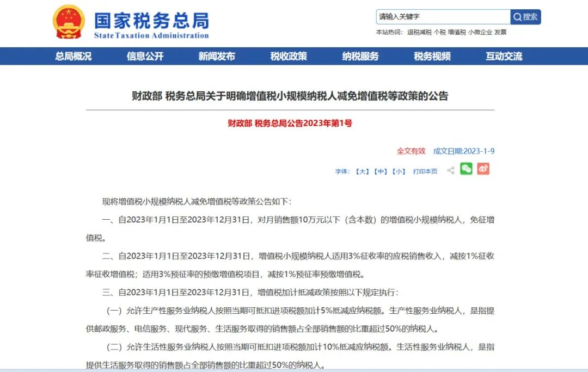The image size is (588, 372).
Task: Click the national emblem logo
Action: click(x=68, y=23)
